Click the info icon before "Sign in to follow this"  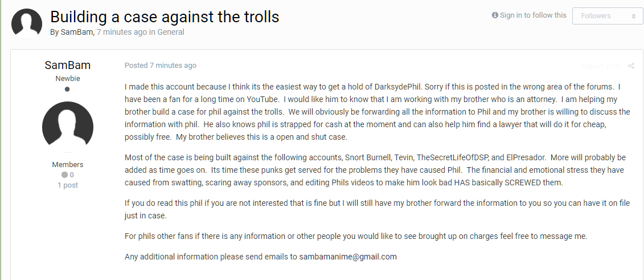495,15
